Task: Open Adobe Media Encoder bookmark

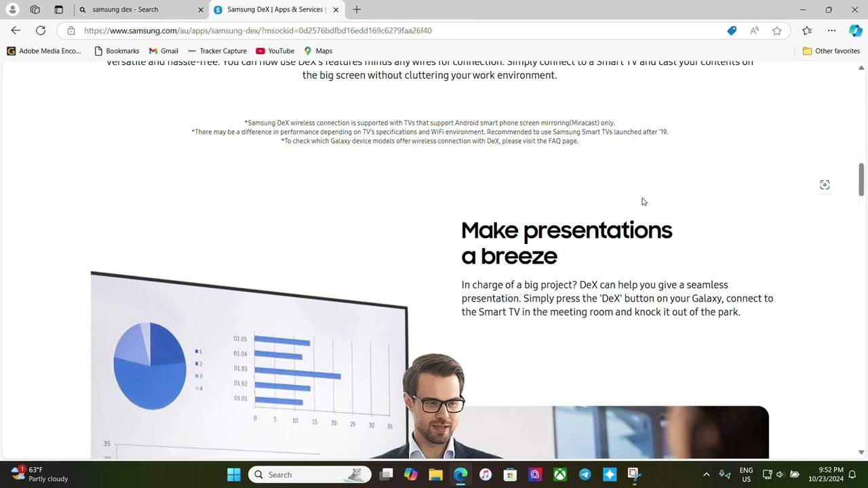Action: pos(43,51)
